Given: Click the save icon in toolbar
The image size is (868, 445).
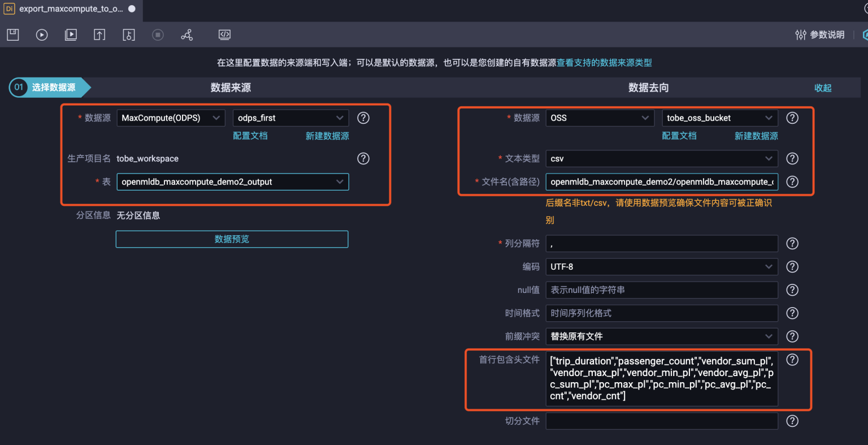Looking at the screenshot, I should tap(13, 34).
